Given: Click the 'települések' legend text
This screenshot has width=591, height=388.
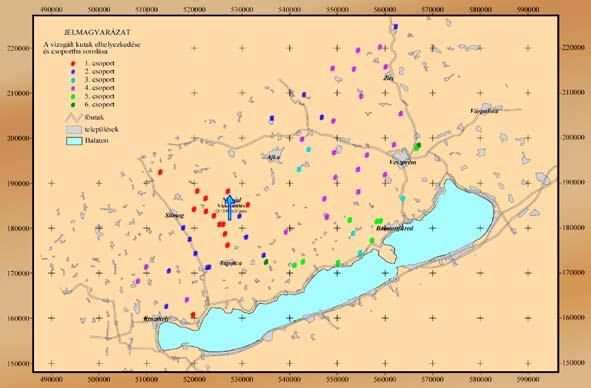Looking at the screenshot, I should click(102, 129).
